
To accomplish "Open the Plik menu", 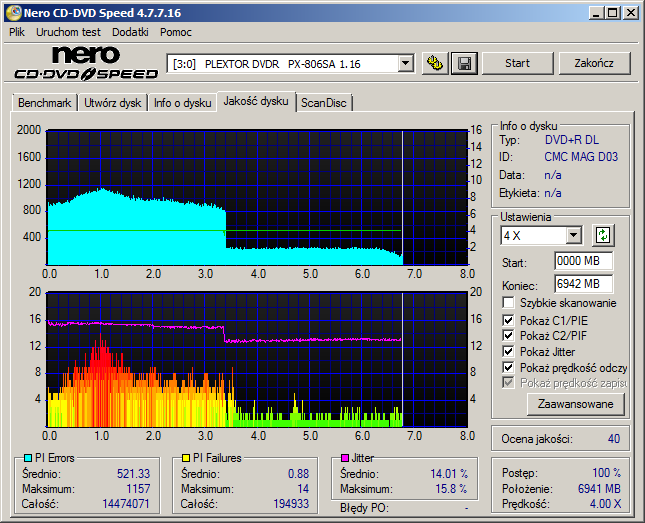I will (17, 32).
